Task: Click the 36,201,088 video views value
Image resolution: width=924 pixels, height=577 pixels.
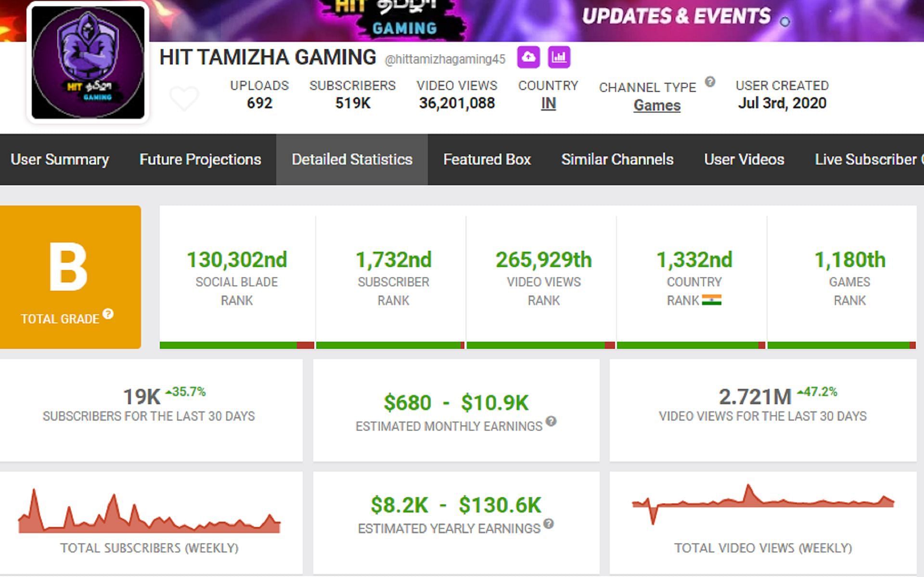Action: click(x=457, y=103)
